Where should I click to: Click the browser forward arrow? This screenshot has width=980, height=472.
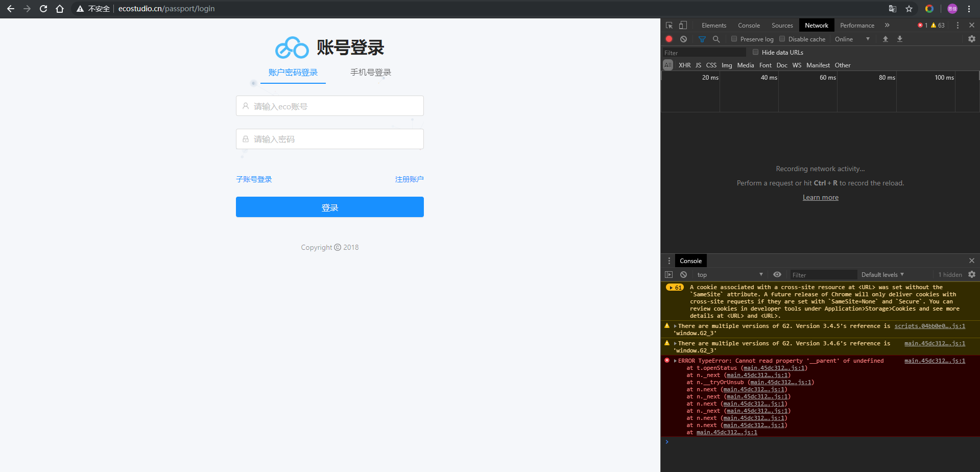click(x=27, y=9)
